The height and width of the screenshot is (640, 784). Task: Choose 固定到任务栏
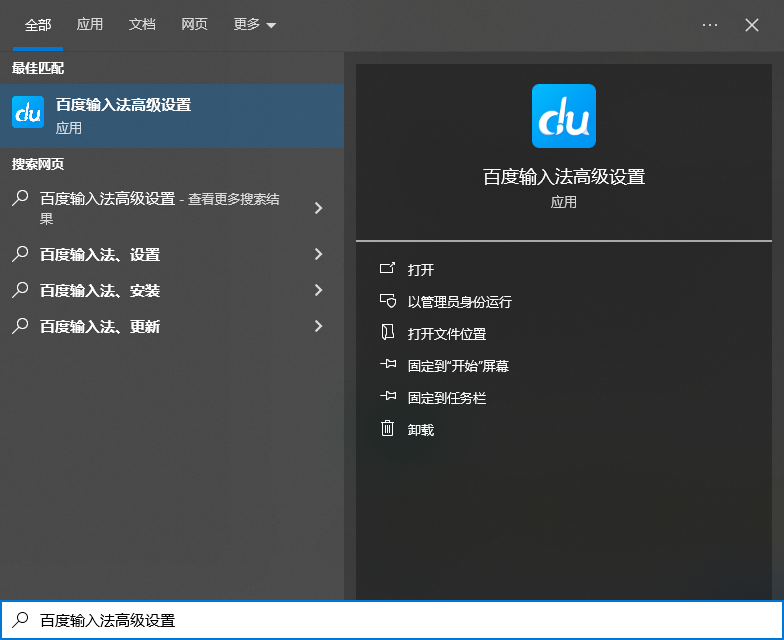click(x=447, y=398)
